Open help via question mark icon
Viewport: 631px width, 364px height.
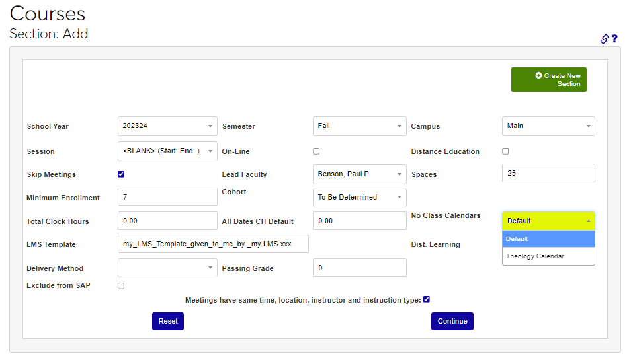[614, 39]
